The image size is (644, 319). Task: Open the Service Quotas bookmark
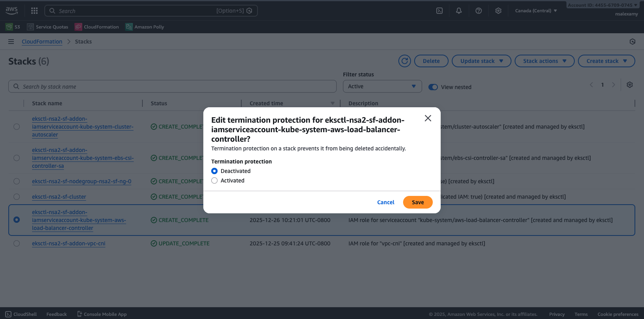click(48, 27)
